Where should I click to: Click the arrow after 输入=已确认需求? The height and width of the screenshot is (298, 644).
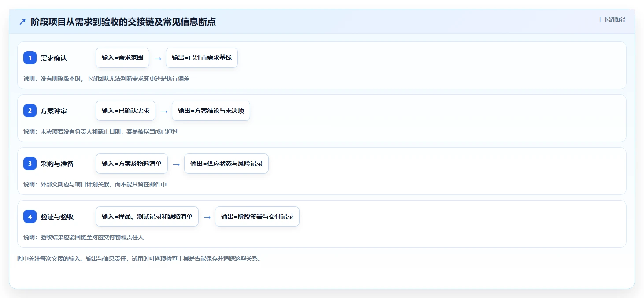tap(164, 111)
